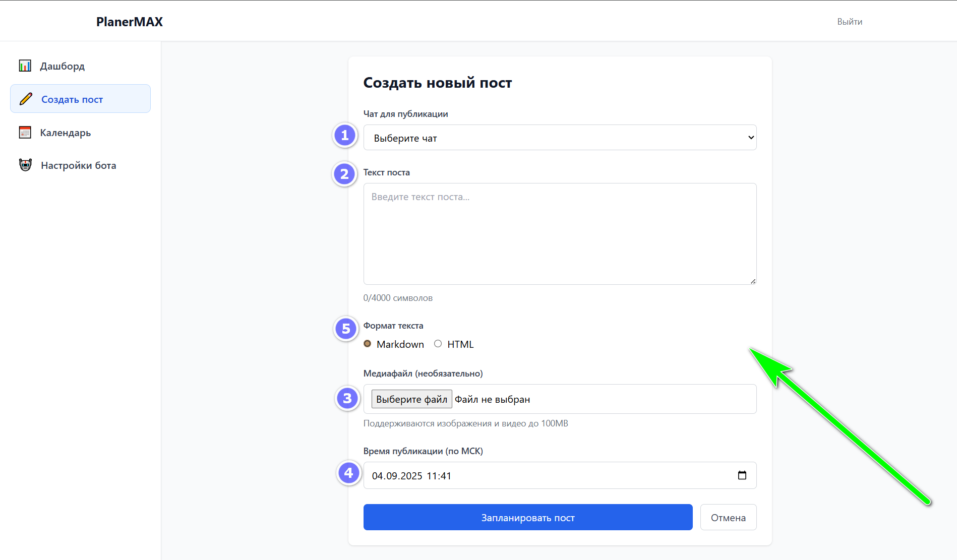Click Выйти to log out
Viewport: 957px width, 560px height.
point(850,22)
